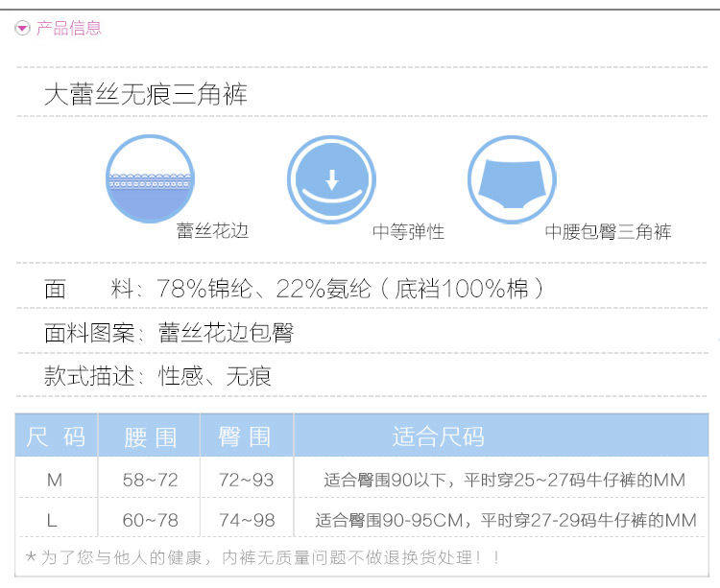The image size is (720, 588).
Task: Click the 大蕾丝无痕三角裤 product title
Action: coord(146,95)
